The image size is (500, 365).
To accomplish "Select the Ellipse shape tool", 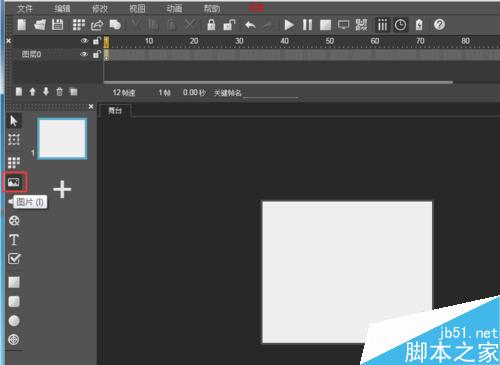I will (x=14, y=321).
